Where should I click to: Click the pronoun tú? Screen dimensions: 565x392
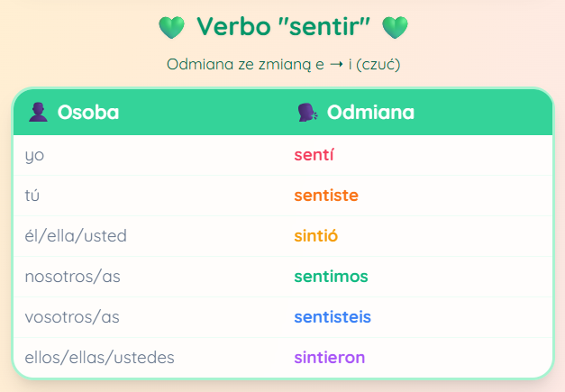(x=32, y=196)
